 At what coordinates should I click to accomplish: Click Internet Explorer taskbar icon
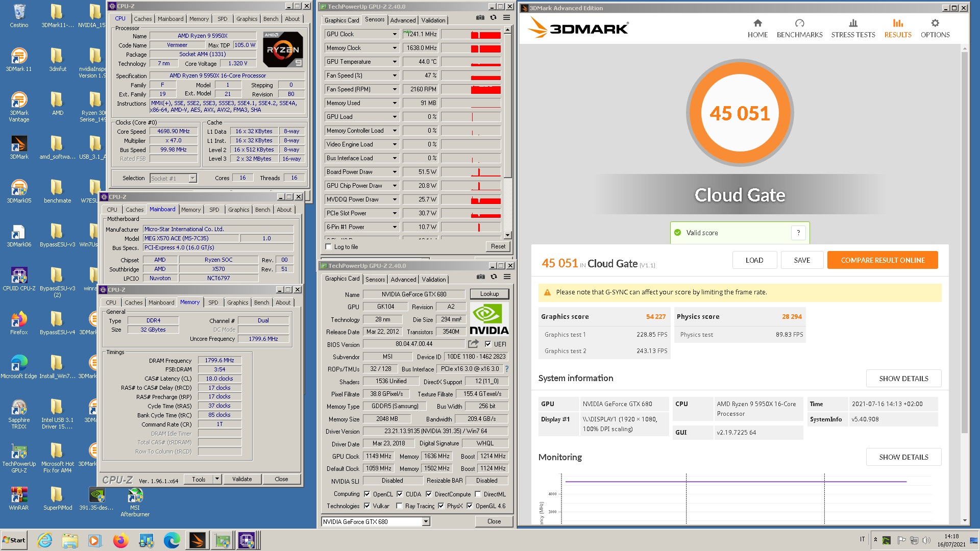click(x=45, y=540)
